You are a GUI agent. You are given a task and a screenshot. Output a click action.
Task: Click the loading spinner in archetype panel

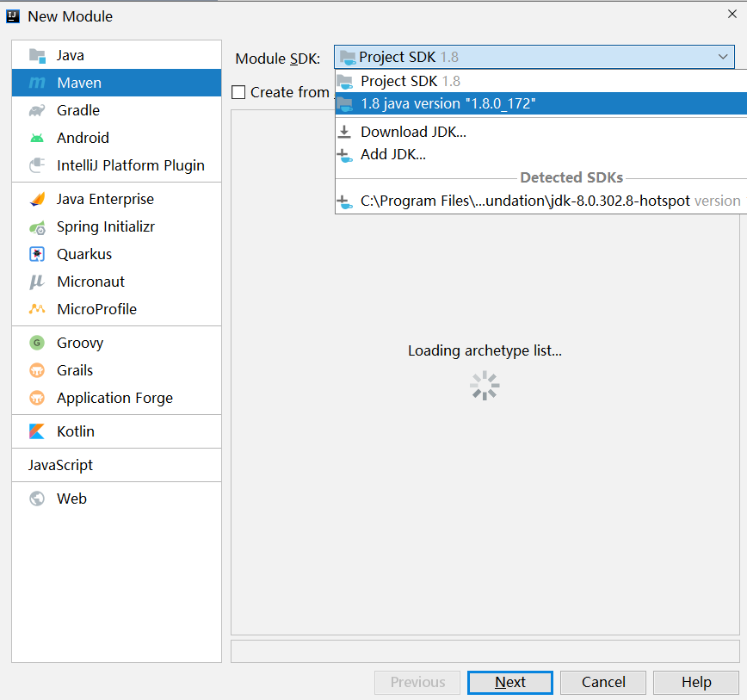point(485,386)
